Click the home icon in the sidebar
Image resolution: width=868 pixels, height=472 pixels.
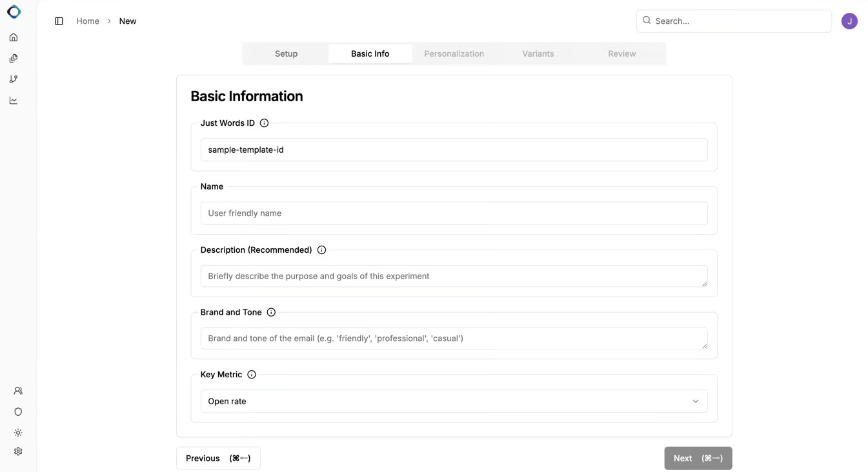(14, 37)
